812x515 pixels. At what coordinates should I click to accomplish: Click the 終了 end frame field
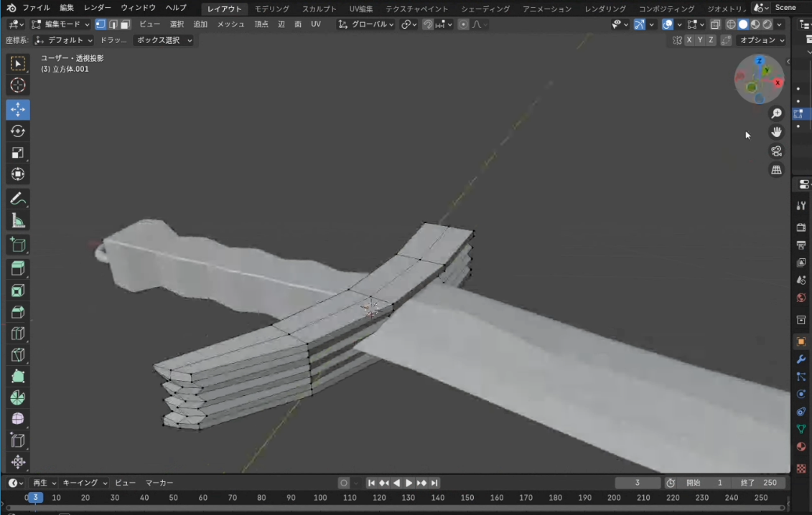pos(760,483)
